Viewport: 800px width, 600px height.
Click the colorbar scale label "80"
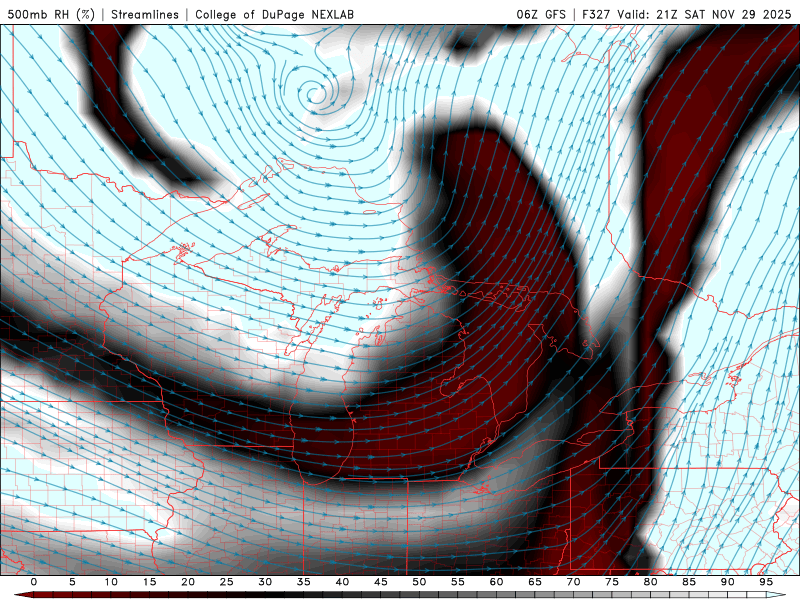click(650, 582)
